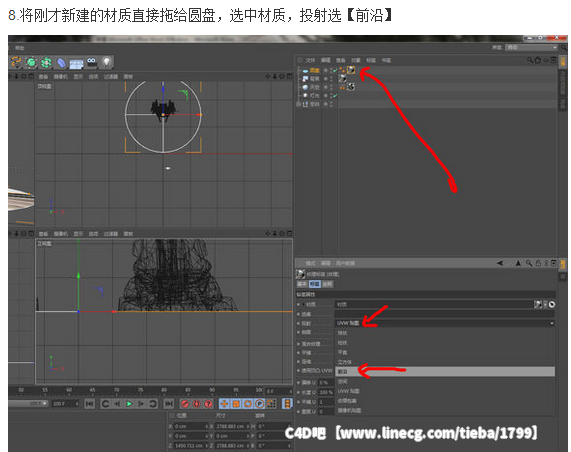The height and width of the screenshot is (452, 571).
Task: Click Attribute Manager up arrow icon
Action: 518,263
